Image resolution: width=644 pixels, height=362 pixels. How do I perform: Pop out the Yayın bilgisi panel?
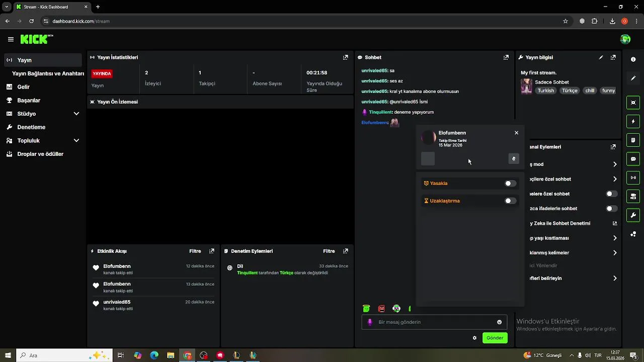click(x=613, y=57)
